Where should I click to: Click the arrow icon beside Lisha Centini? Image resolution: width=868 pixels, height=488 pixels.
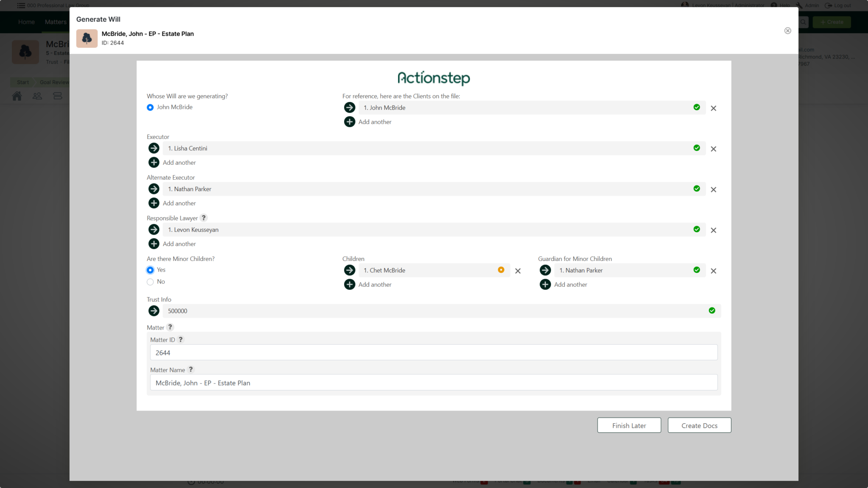[x=154, y=148]
